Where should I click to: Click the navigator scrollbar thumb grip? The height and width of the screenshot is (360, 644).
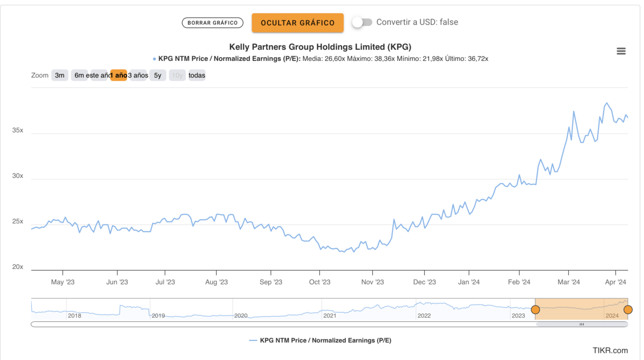[x=582, y=324]
